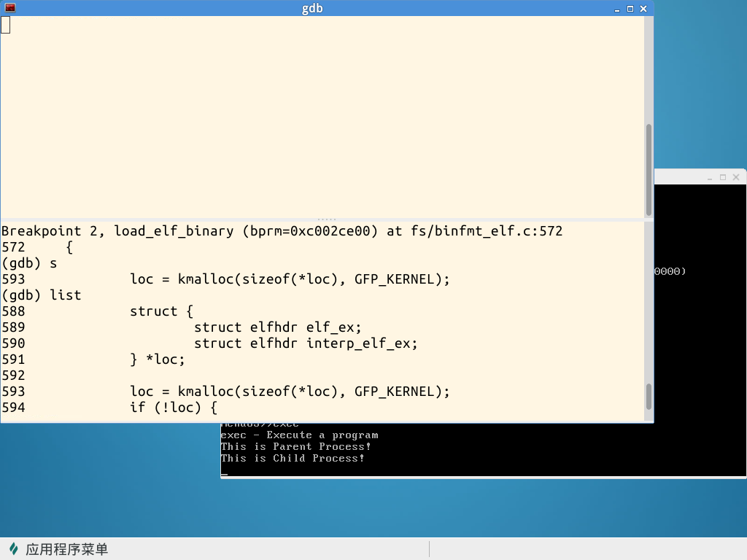The height and width of the screenshot is (560, 747).
Task: Click line 591 '} *loc;'
Action: [93, 359]
